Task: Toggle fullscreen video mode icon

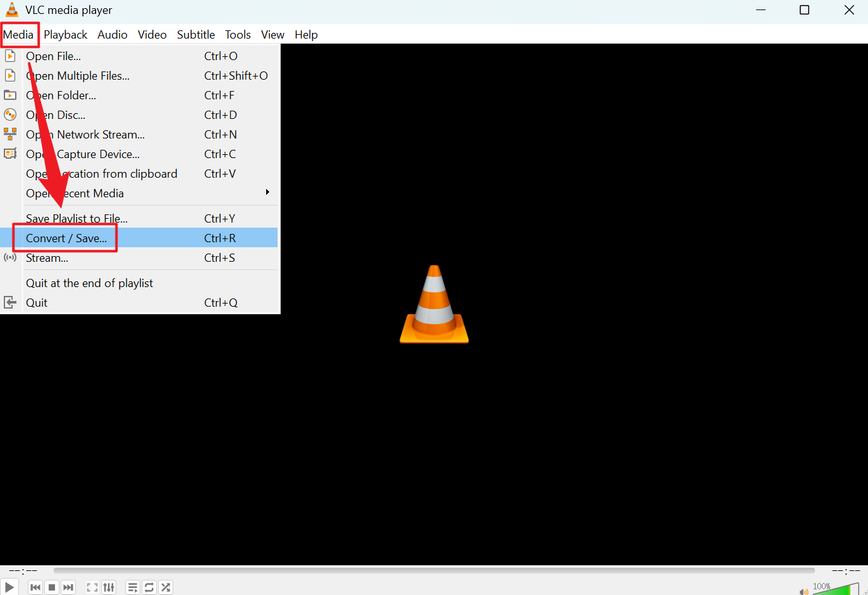Action: (92, 587)
